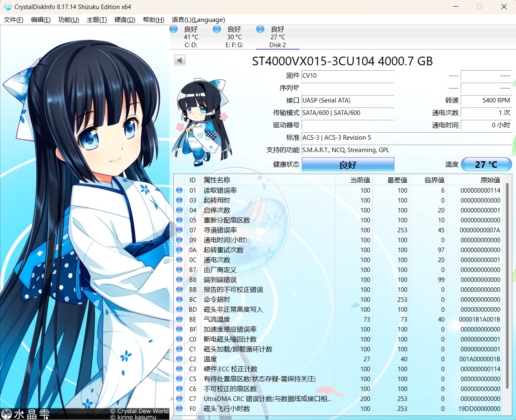Click the 良好 health status button
Screen dimensions: 516x420
(348, 165)
